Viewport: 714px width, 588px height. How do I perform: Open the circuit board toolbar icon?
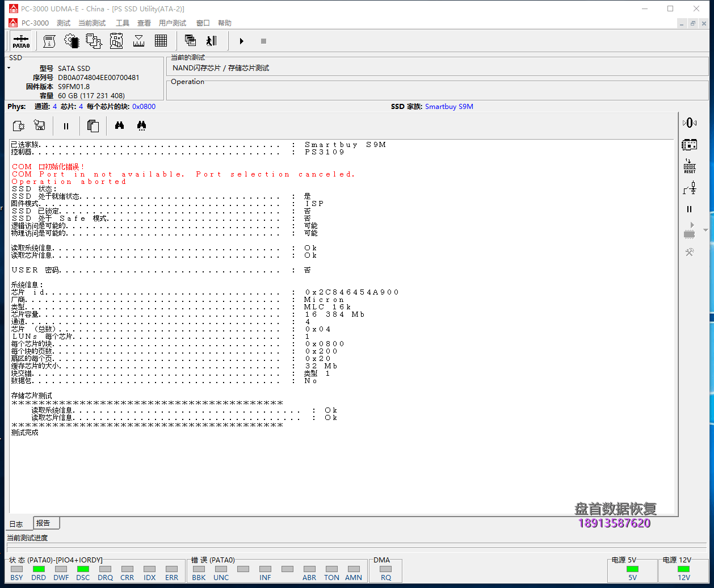pos(116,41)
